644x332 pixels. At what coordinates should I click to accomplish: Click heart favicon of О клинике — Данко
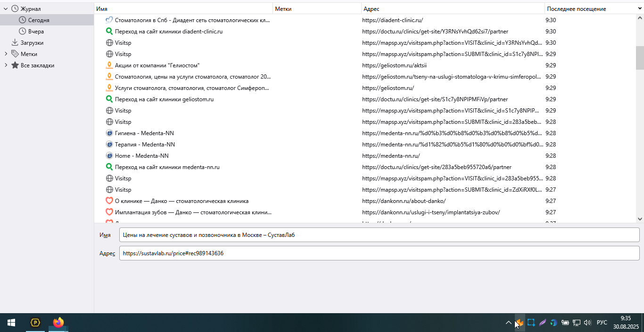[109, 201]
